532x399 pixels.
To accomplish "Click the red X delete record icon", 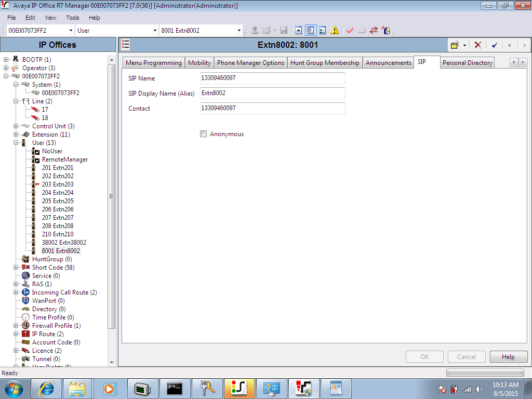I will coord(478,45).
